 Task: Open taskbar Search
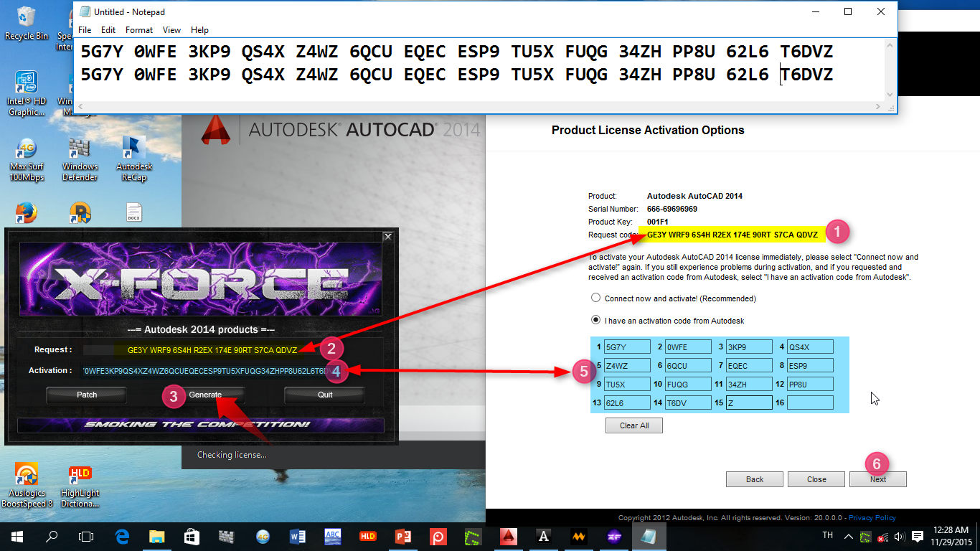click(x=52, y=536)
